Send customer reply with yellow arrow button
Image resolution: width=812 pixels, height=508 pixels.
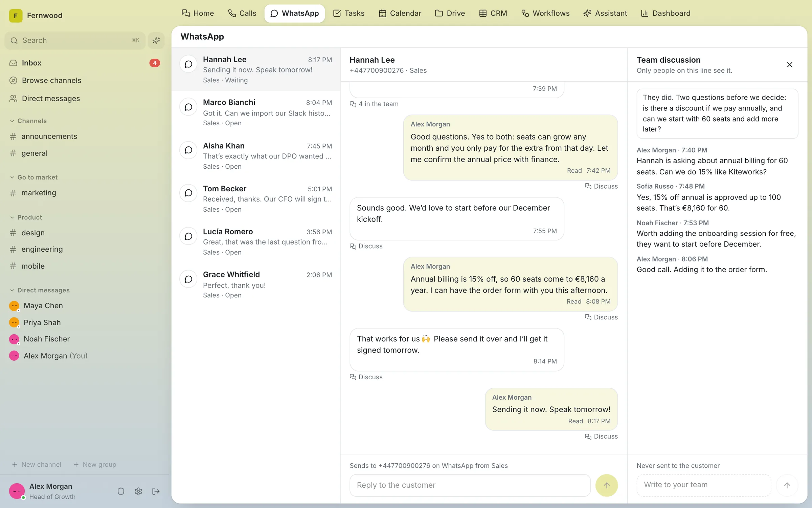coord(606,485)
